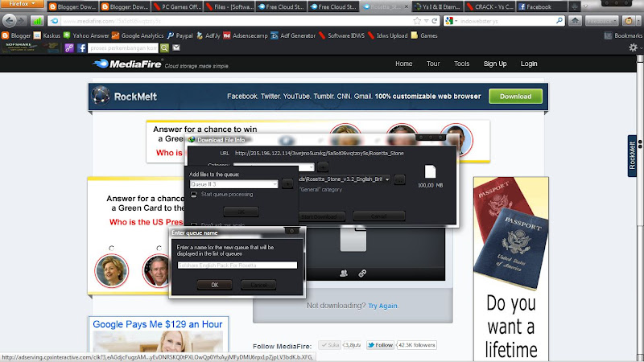Switch to CRACK - Ys C... tab
Image resolution: width=644 pixels, height=362 pixels.
click(489, 7)
